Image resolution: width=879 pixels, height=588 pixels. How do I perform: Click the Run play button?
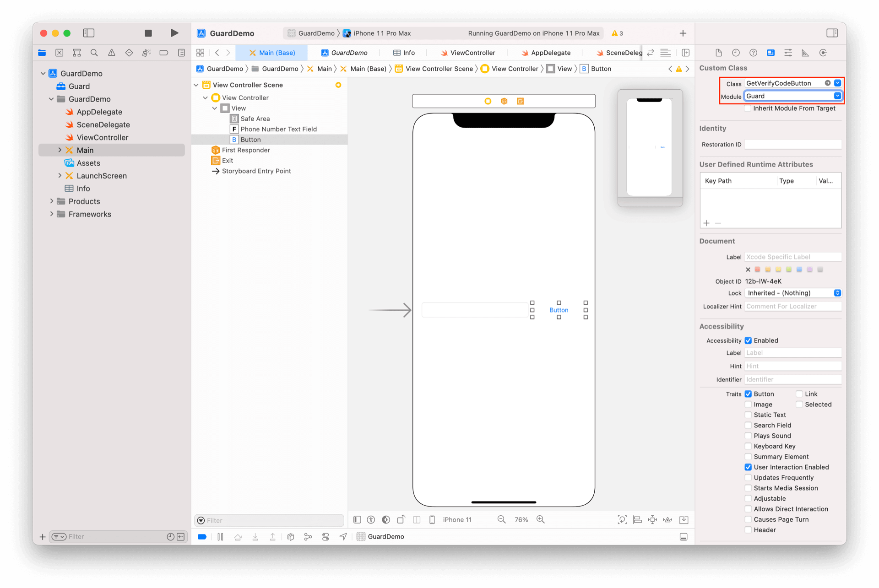pos(174,33)
